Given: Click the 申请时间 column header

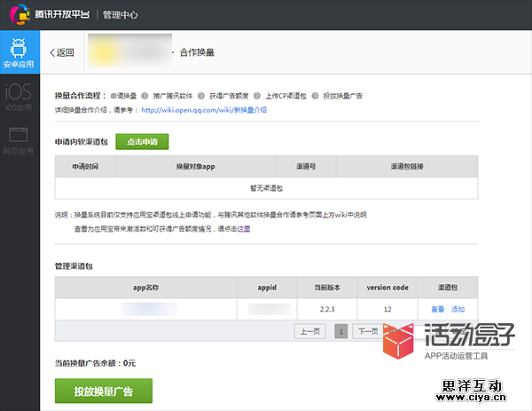Looking at the screenshot, I should [x=85, y=167].
